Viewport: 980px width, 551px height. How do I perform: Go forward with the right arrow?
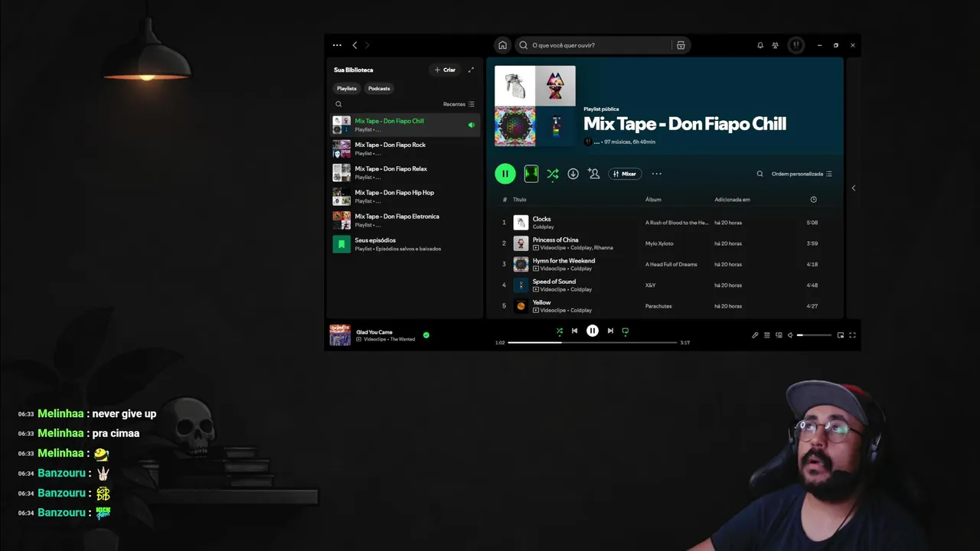point(367,45)
